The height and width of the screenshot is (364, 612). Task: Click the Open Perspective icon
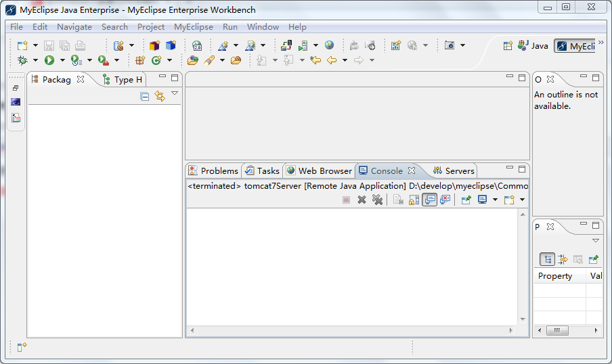(508, 45)
